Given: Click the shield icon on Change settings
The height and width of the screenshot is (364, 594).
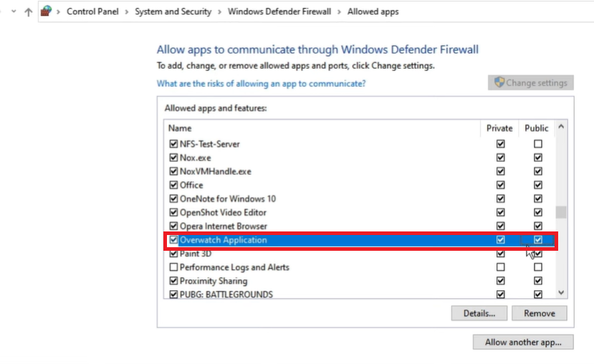Looking at the screenshot, I should pos(499,82).
